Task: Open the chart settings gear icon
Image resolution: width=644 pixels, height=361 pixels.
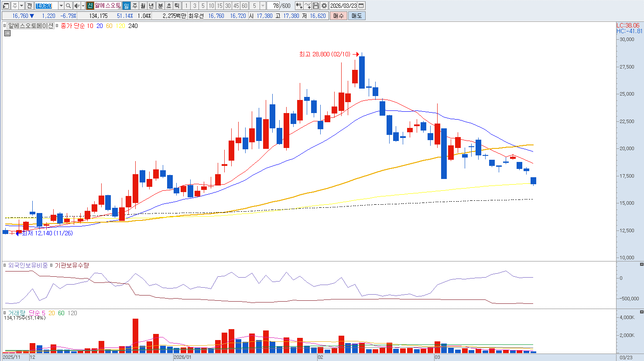Action: tap(324, 6)
